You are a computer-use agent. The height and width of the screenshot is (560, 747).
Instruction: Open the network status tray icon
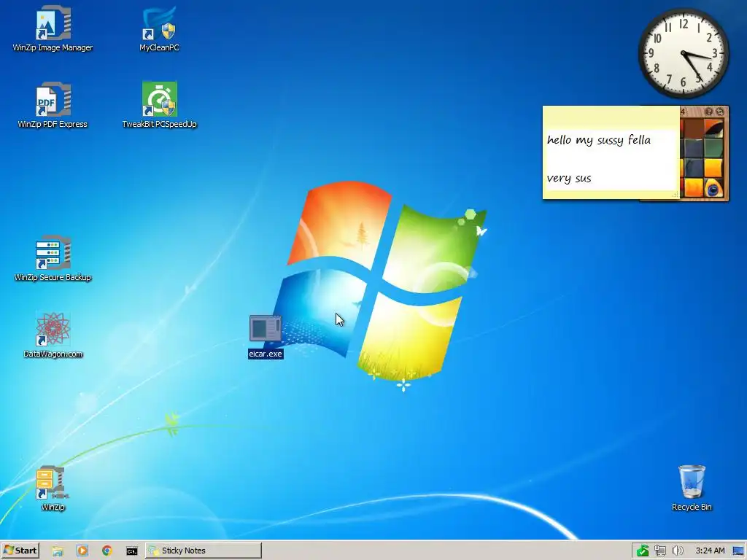coord(659,551)
